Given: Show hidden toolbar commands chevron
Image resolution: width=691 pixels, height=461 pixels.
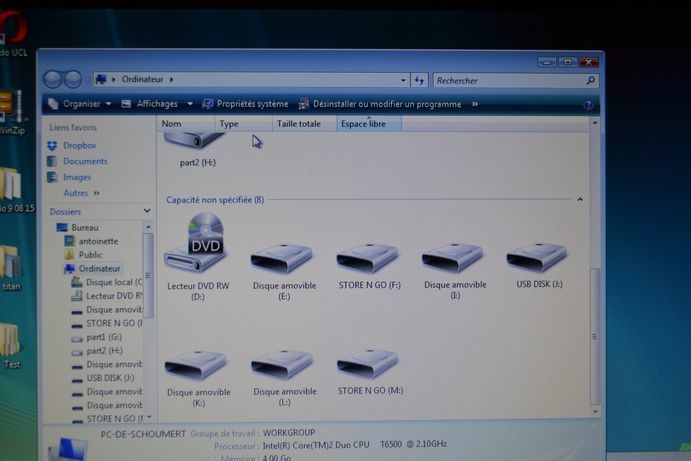Looking at the screenshot, I should [475, 104].
